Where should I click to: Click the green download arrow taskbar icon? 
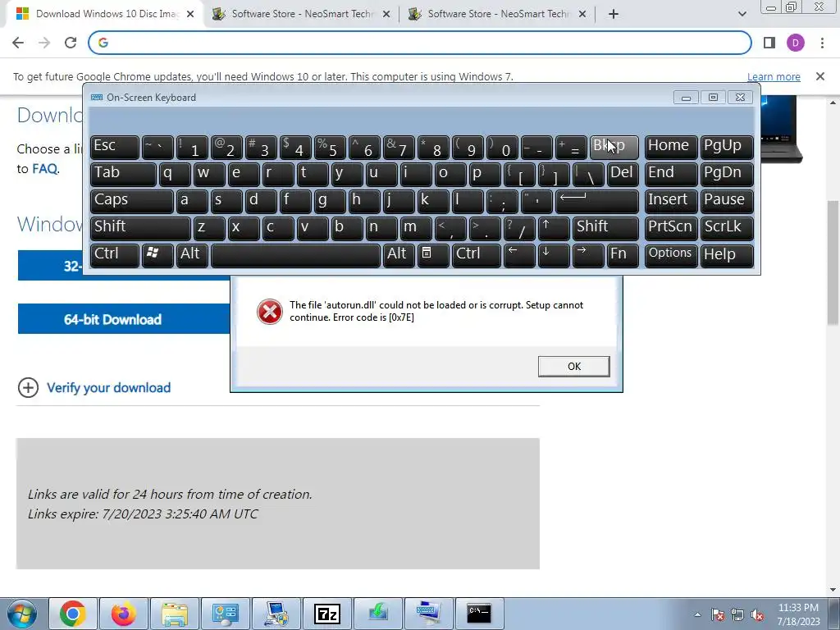(x=377, y=614)
